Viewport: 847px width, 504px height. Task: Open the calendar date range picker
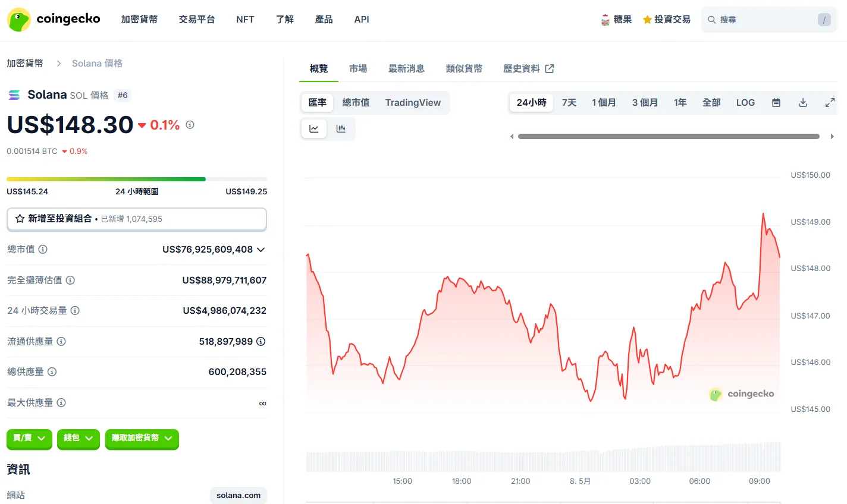776,103
